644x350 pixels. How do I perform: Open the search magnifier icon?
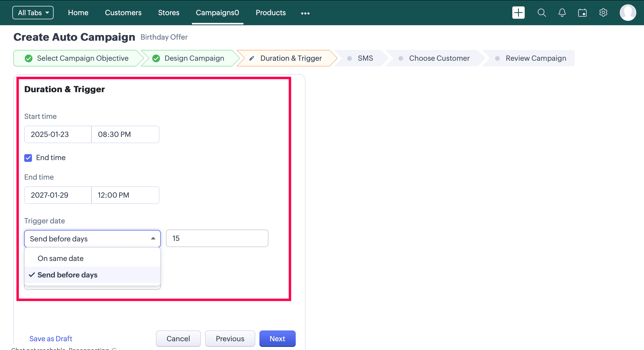point(542,13)
